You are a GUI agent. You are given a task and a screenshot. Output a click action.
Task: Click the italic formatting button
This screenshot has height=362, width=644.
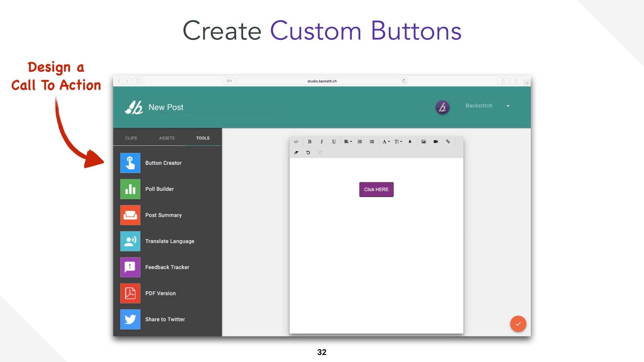[322, 141]
